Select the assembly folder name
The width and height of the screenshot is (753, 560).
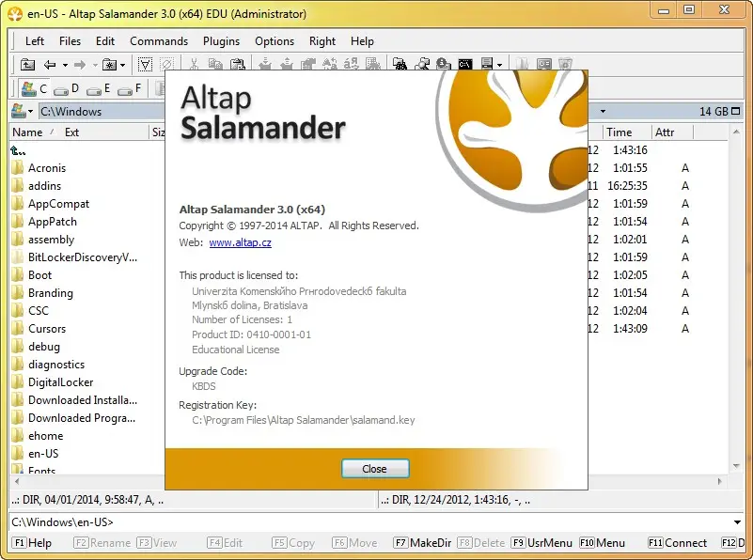coord(52,240)
